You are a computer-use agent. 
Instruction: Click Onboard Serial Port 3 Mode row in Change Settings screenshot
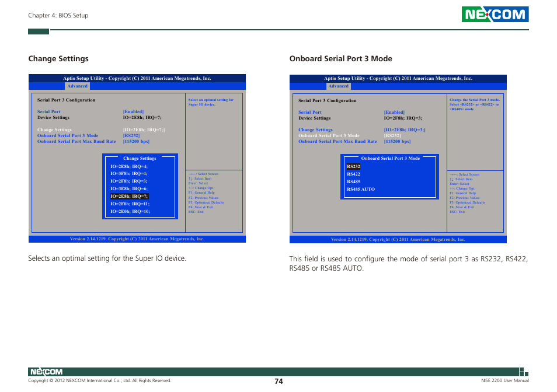(x=68, y=135)
